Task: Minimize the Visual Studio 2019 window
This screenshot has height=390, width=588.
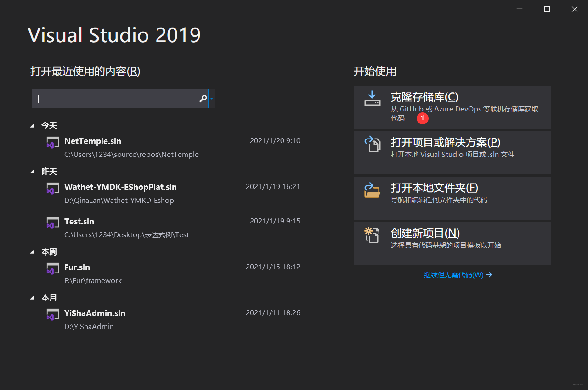Action: tap(520, 9)
